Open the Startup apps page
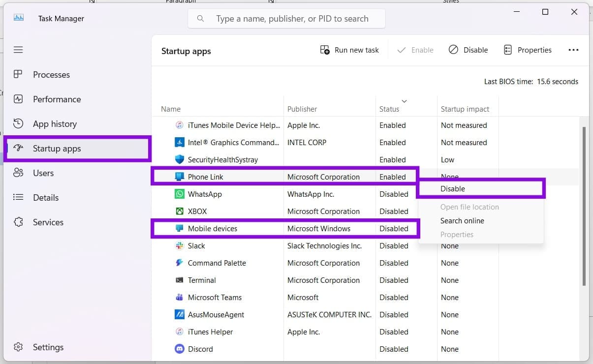Screen dimensions: 593x364 coord(77,149)
